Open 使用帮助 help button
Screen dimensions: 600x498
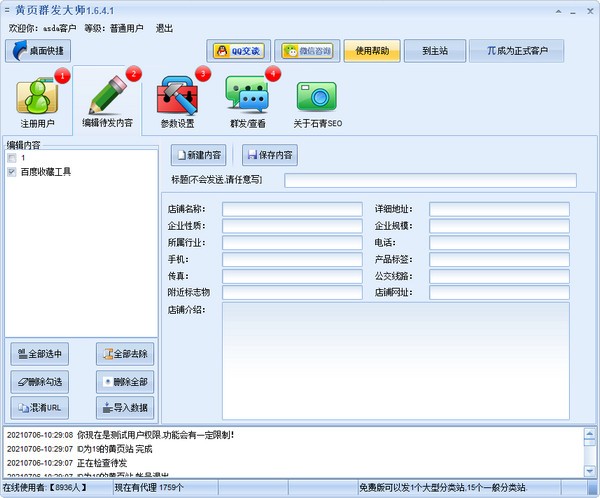coord(372,51)
